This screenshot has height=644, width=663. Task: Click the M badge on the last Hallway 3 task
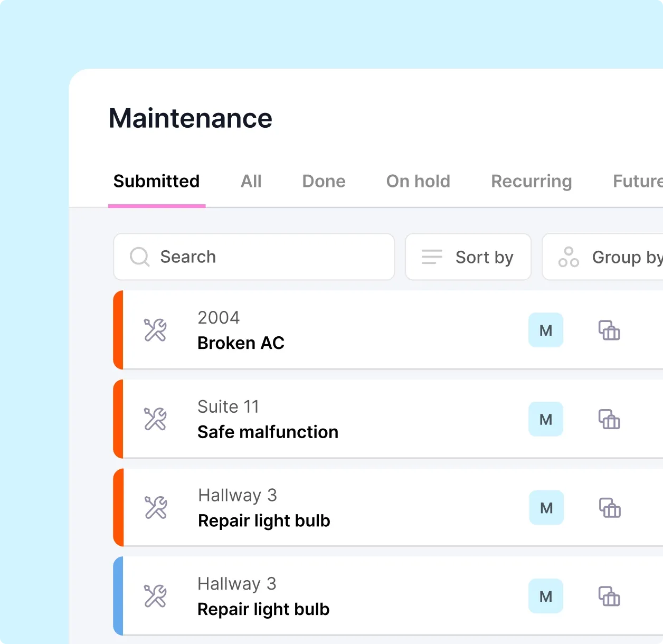click(x=545, y=596)
